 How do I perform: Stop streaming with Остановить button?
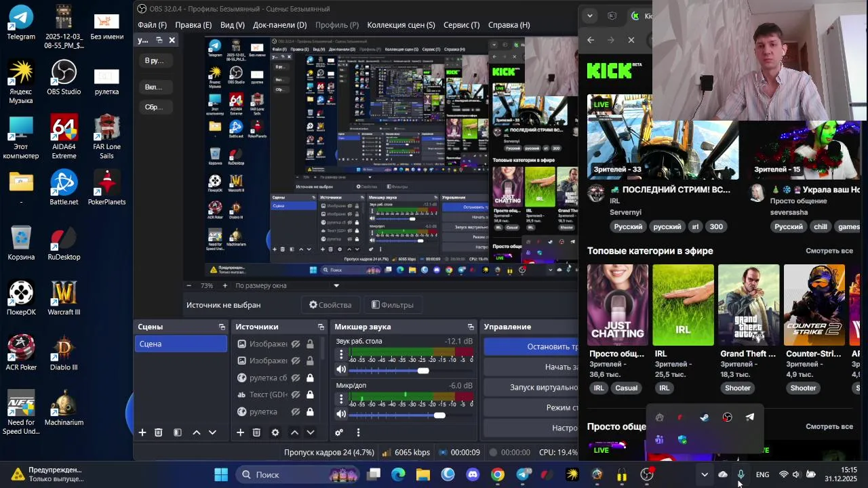[x=531, y=346]
